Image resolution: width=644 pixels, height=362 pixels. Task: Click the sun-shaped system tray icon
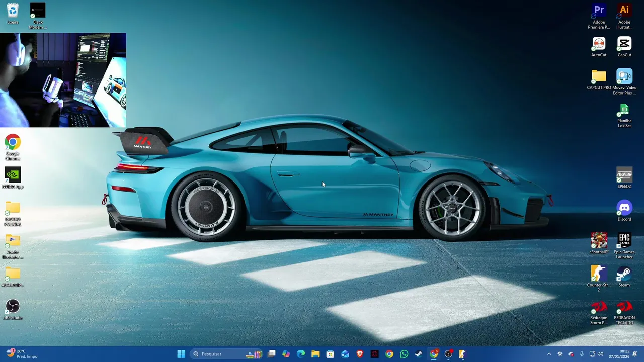pos(560,354)
